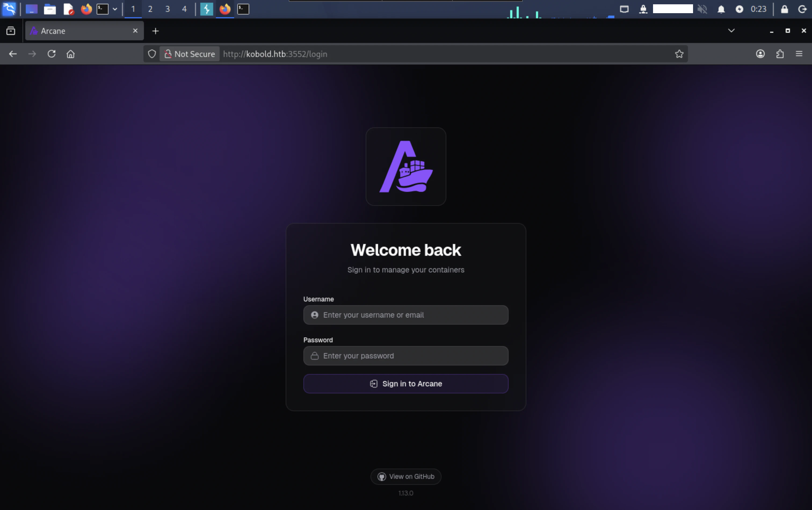Open the file manager launcher
812x510 pixels.
50,9
